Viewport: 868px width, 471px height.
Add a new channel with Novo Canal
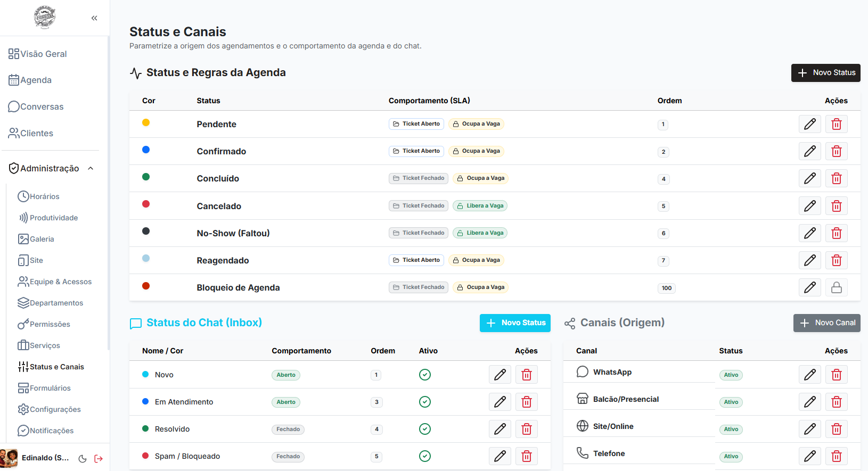tap(826, 323)
